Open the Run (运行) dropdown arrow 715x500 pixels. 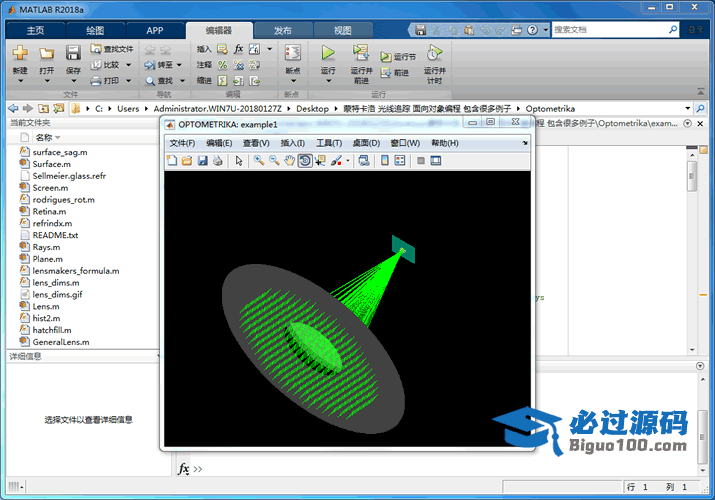[328, 81]
